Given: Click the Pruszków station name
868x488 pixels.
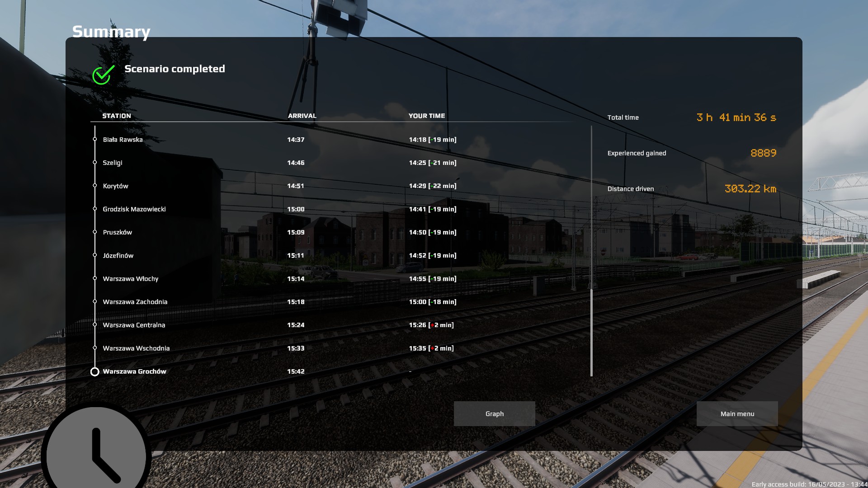Looking at the screenshot, I should coord(118,232).
